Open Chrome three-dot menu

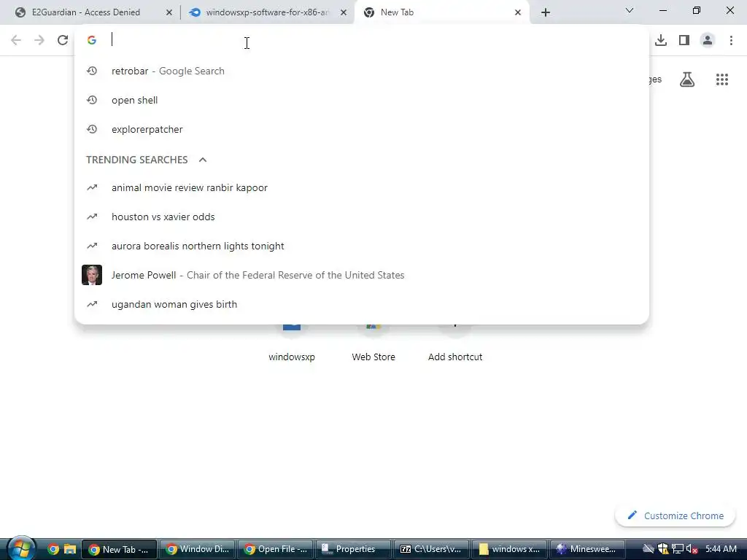click(731, 40)
